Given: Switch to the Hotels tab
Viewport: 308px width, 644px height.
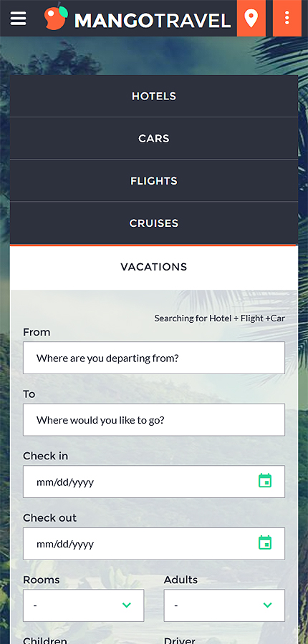Looking at the screenshot, I should (x=154, y=96).
